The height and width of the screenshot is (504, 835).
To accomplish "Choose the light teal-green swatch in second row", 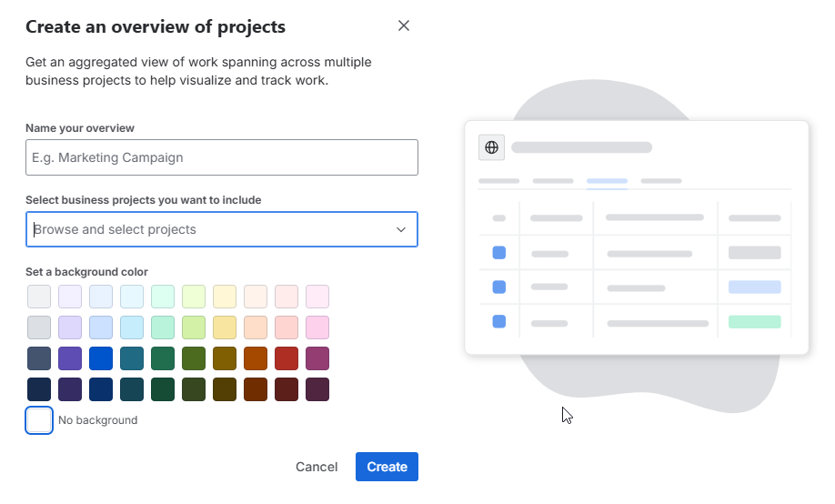I will pos(163,328).
